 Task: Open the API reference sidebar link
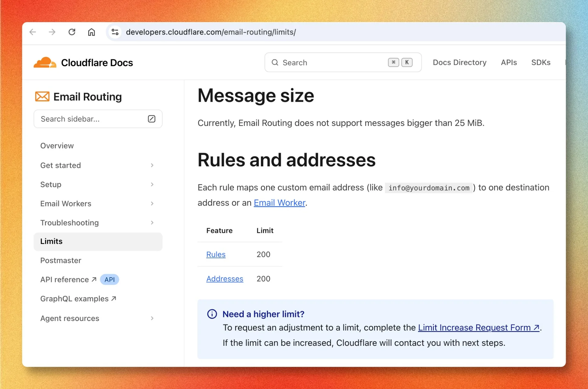[68, 280]
